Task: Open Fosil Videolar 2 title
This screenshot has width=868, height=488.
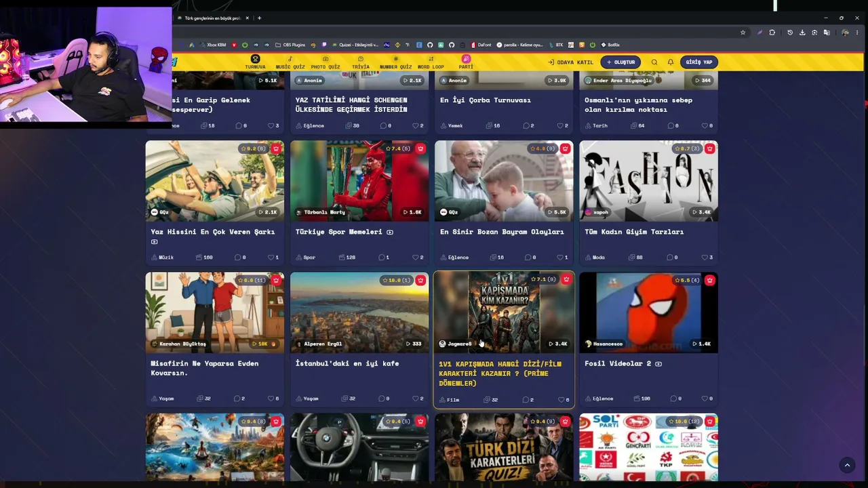Action: (x=618, y=363)
